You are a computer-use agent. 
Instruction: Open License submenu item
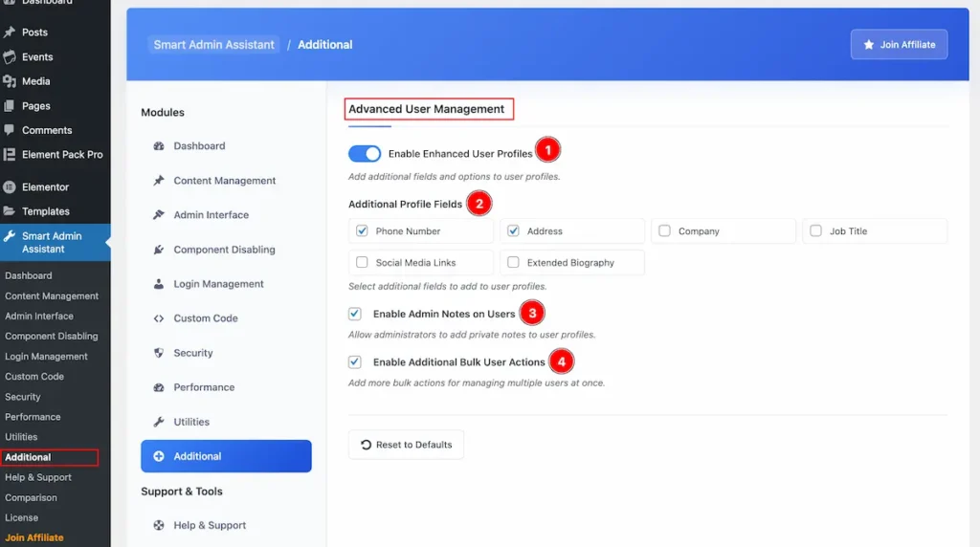pyautogui.click(x=22, y=517)
